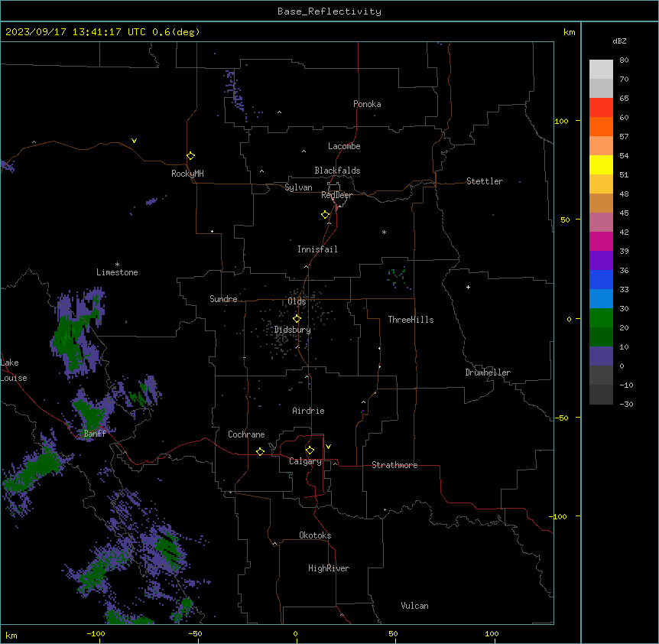Click the Stettler label

[x=485, y=181]
